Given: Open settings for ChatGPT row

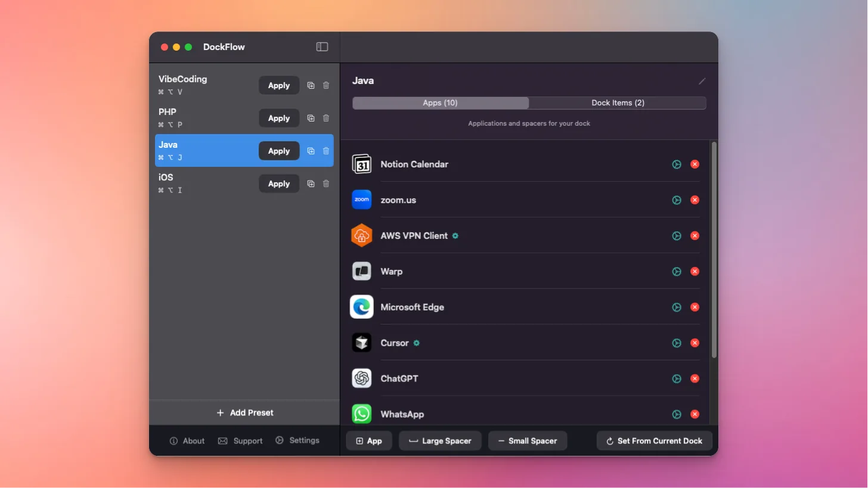Looking at the screenshot, I should tap(677, 379).
